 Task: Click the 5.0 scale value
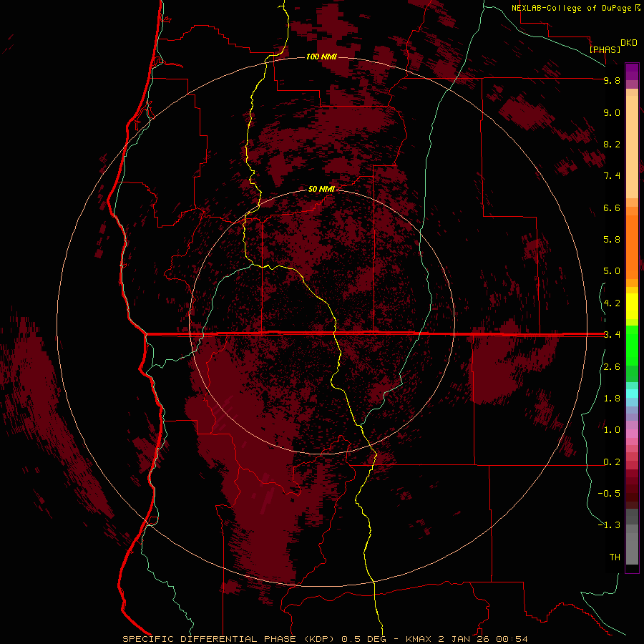pyautogui.click(x=612, y=271)
